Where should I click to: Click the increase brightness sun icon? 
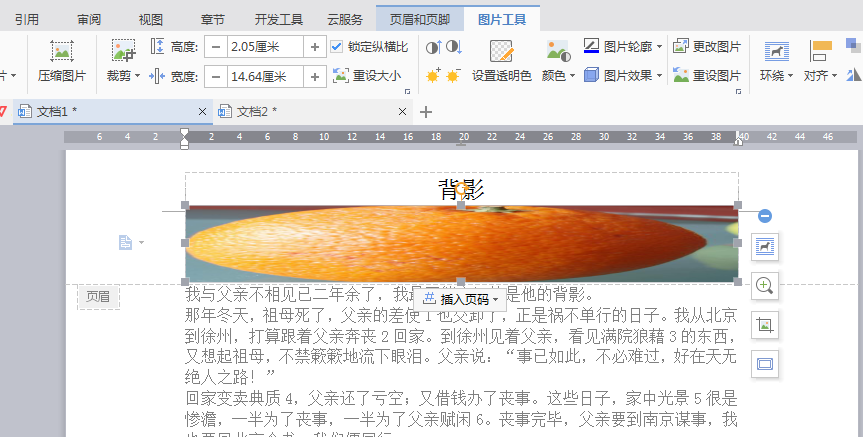(x=433, y=75)
